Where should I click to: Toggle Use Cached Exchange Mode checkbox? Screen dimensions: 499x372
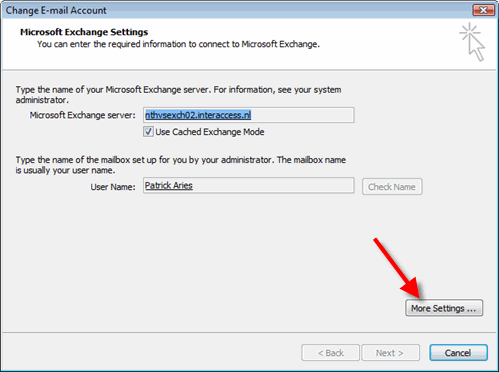click(148, 132)
